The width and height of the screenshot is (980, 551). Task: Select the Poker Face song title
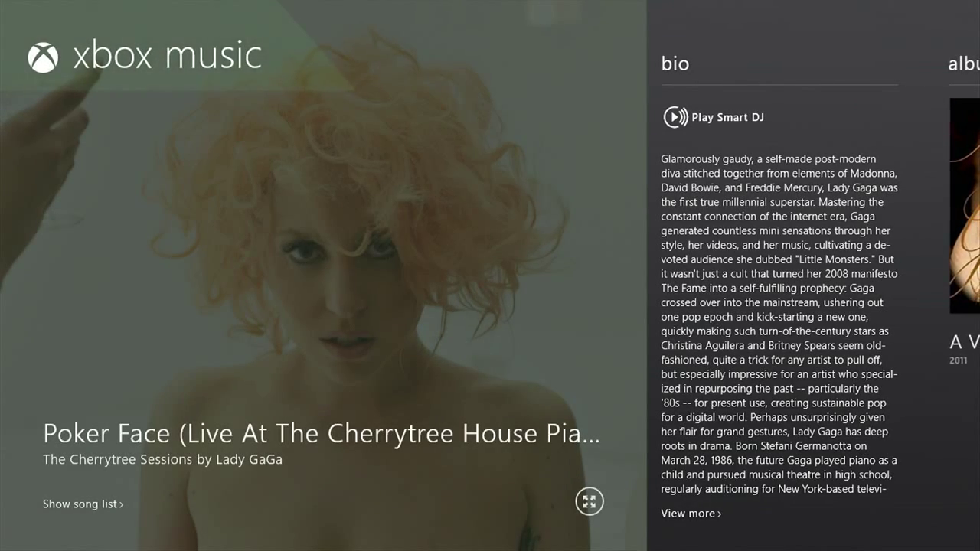[322, 434]
